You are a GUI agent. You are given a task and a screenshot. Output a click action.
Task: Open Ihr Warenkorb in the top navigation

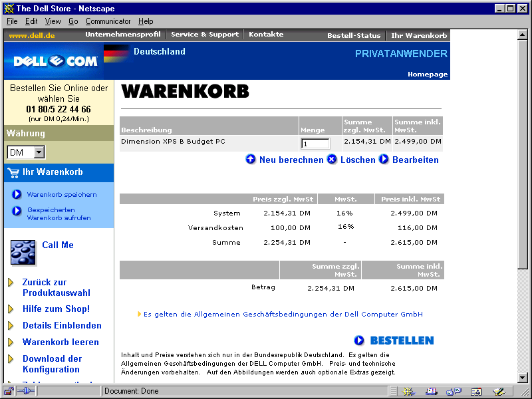[x=419, y=35]
